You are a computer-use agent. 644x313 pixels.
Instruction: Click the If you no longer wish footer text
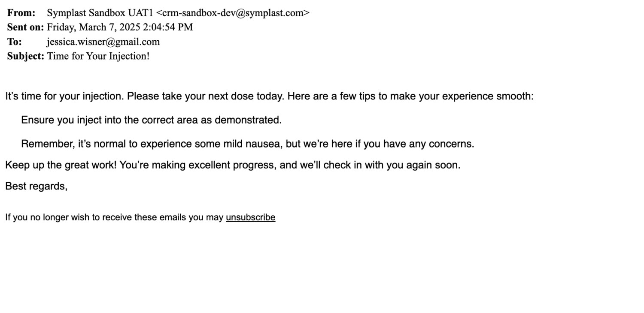pyautogui.click(x=114, y=217)
